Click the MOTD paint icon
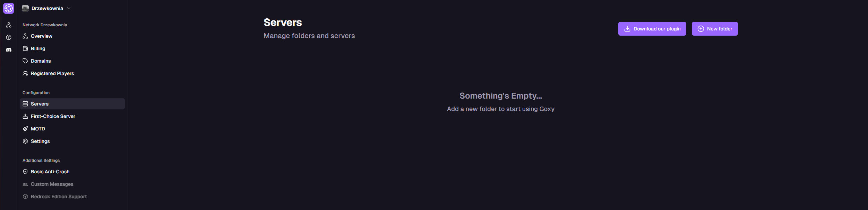 coord(25,128)
